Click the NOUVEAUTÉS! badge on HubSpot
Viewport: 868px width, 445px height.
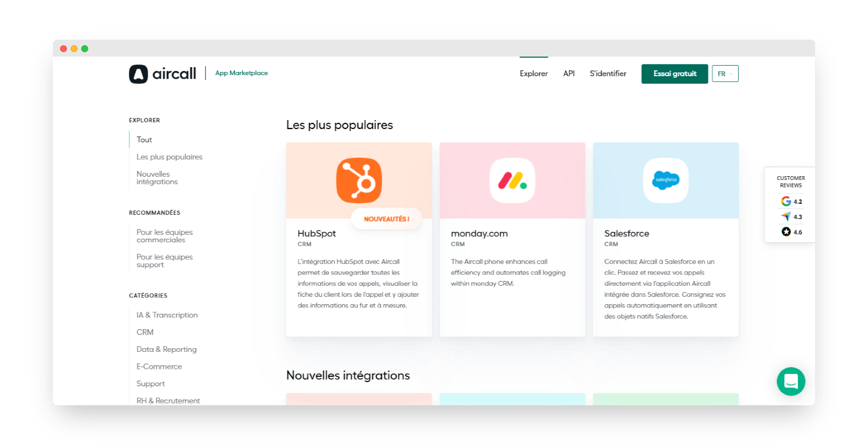[x=386, y=219]
